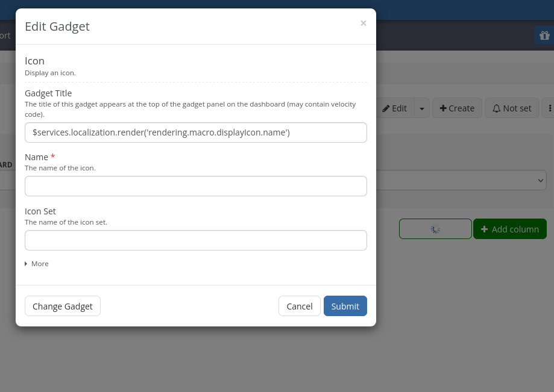Click into the Name input field

(195, 186)
